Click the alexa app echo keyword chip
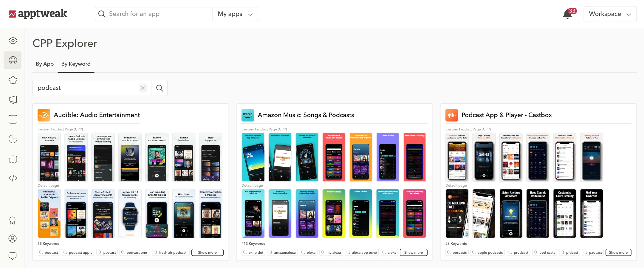 362,253
